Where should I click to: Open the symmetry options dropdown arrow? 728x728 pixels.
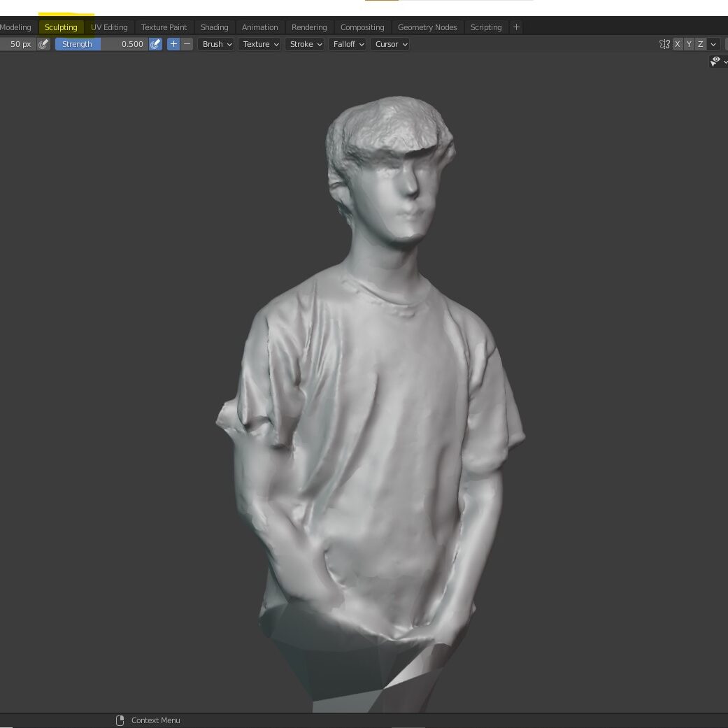[713, 44]
